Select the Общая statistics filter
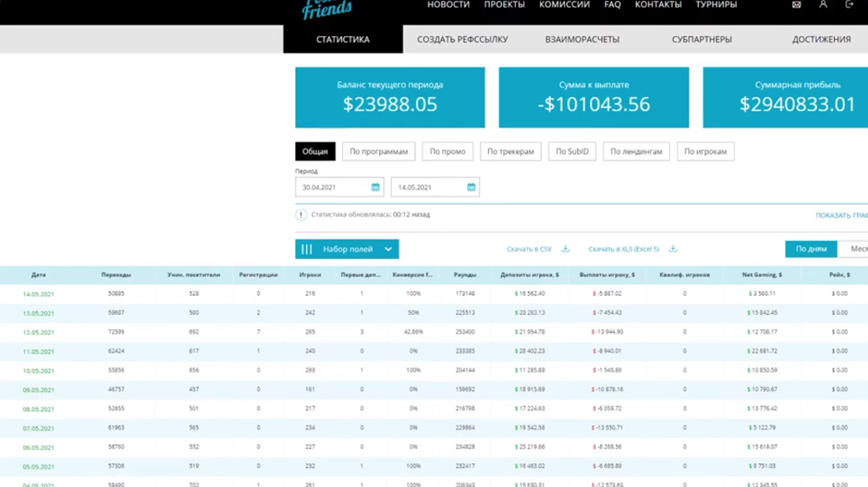868x487 pixels. click(315, 152)
